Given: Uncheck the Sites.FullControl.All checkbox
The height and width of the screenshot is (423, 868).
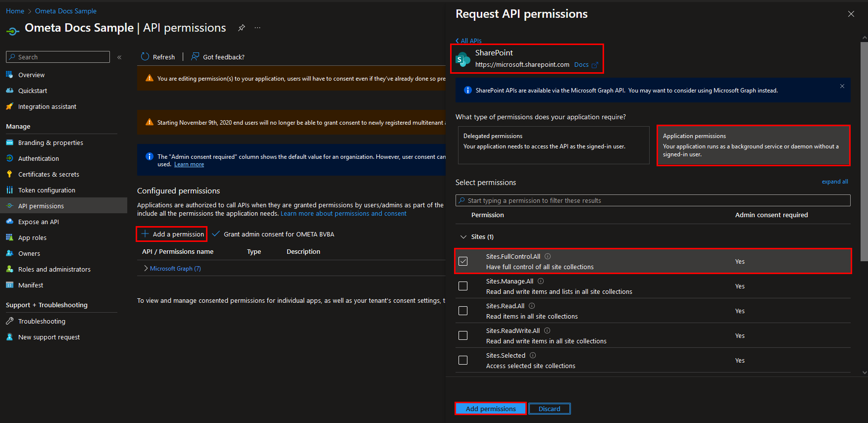Looking at the screenshot, I should (x=463, y=261).
